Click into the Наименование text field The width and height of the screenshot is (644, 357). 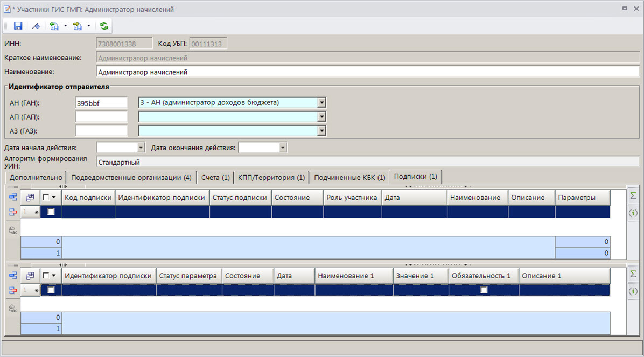point(366,72)
